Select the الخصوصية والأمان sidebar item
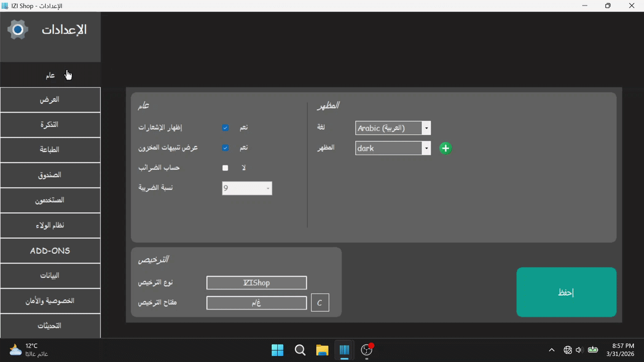This screenshot has width=644, height=362. pyautogui.click(x=50, y=301)
